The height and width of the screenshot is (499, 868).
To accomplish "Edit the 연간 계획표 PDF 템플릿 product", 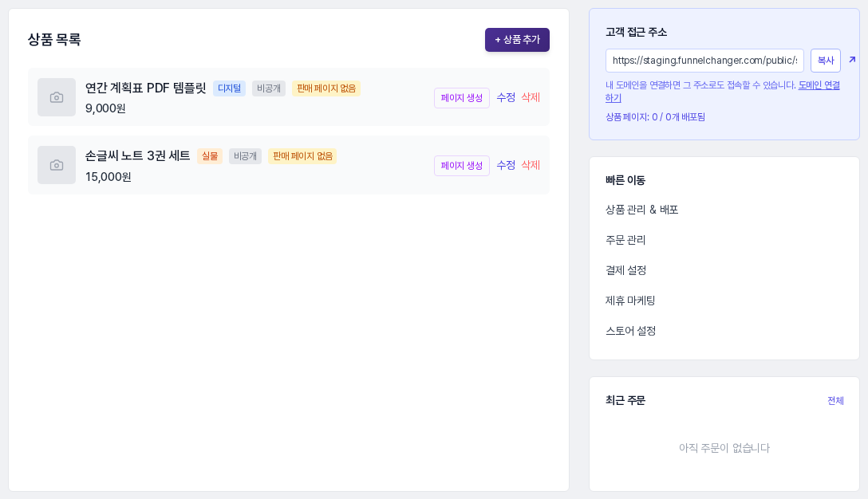I will [x=506, y=97].
